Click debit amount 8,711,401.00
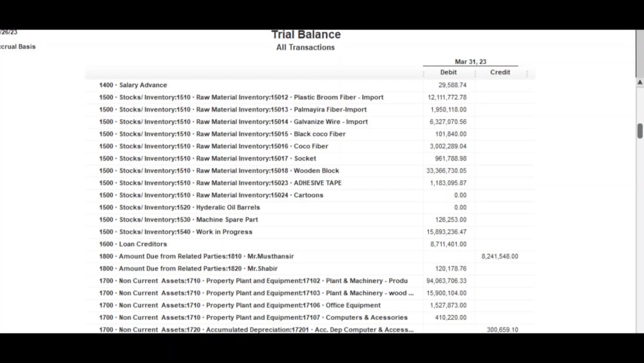The image size is (644, 363). pos(448,244)
